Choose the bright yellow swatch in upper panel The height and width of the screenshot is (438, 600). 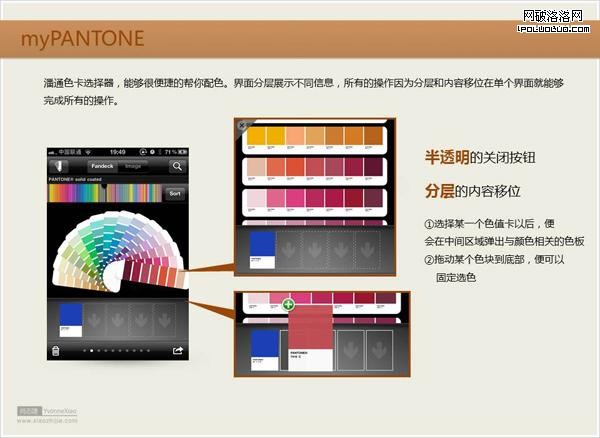(256, 138)
